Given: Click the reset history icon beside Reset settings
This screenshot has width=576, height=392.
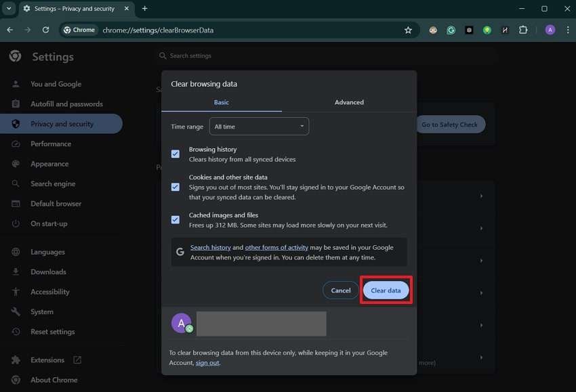Looking at the screenshot, I should [16, 332].
